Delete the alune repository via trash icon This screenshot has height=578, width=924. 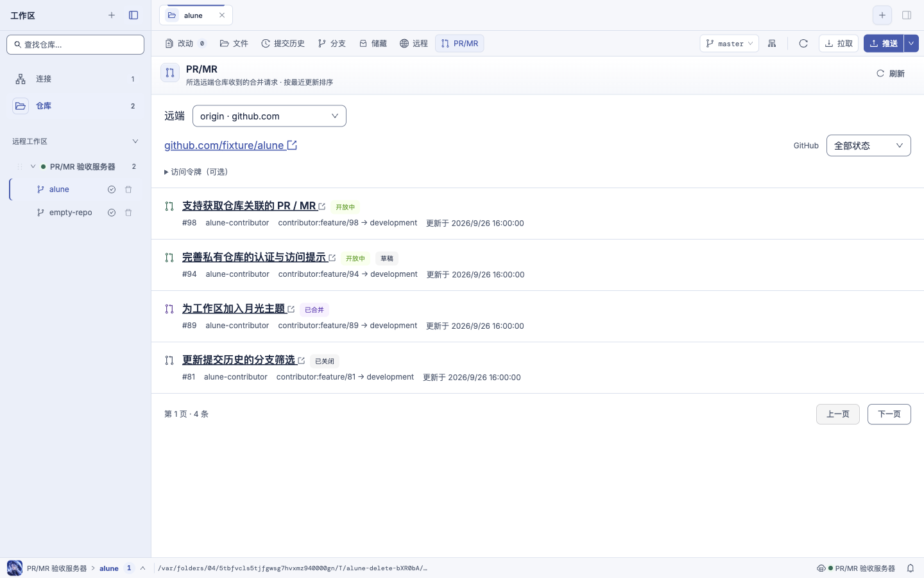click(x=128, y=189)
